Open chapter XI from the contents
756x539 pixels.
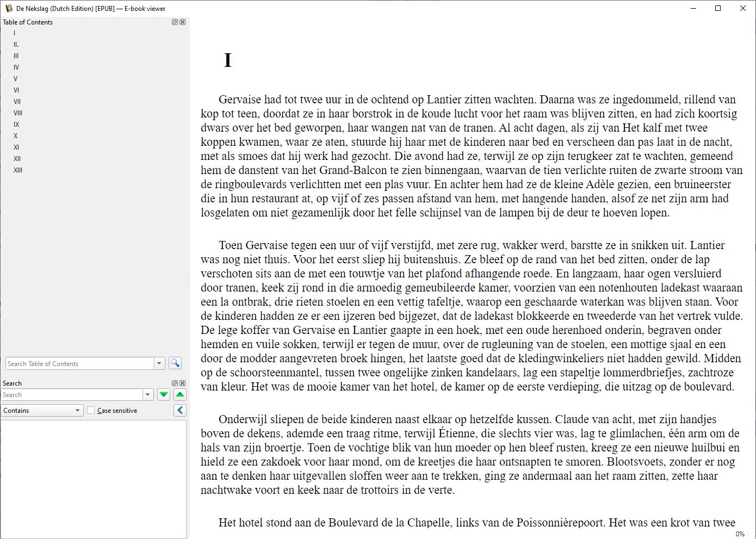[x=16, y=147]
